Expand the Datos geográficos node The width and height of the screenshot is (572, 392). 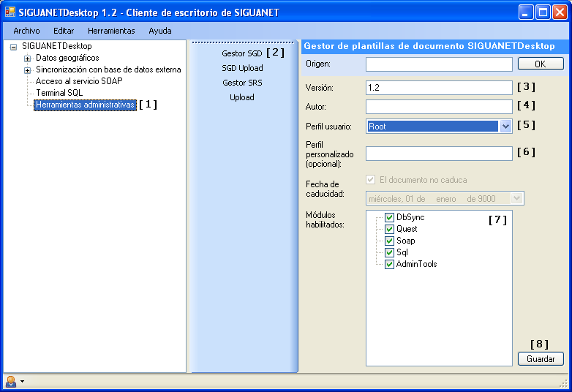27,59
